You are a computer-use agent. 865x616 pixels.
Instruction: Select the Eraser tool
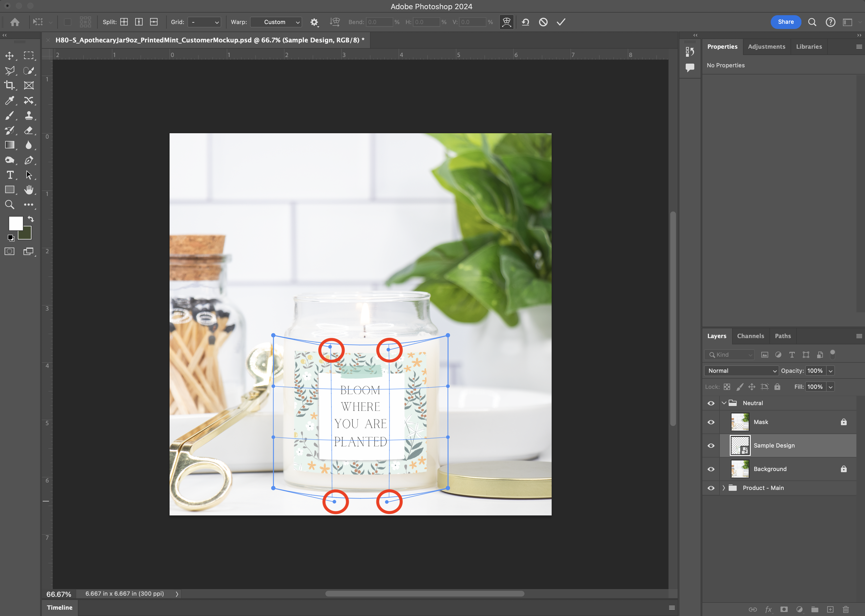pos(29,130)
